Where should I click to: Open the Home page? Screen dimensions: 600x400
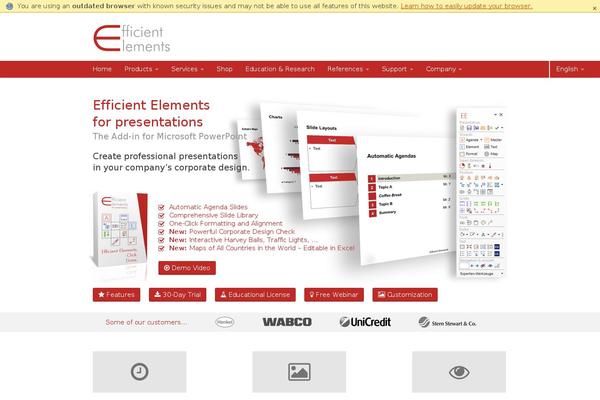[102, 69]
